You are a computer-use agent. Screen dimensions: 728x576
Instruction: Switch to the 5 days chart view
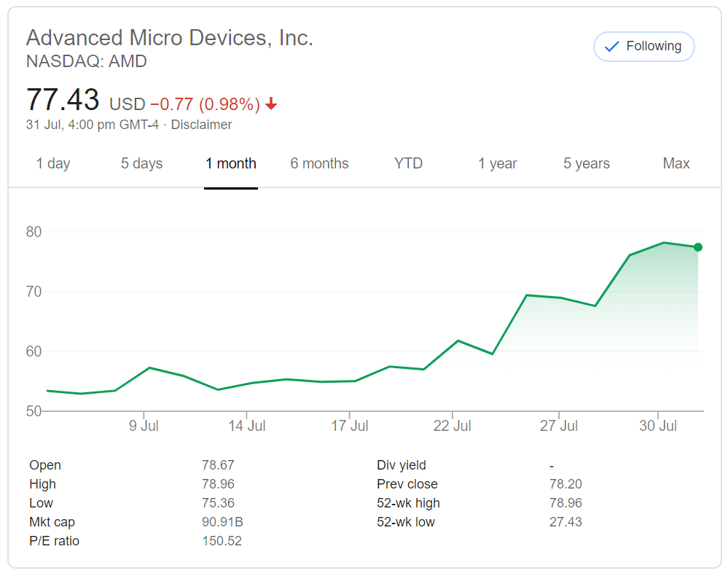click(x=141, y=163)
